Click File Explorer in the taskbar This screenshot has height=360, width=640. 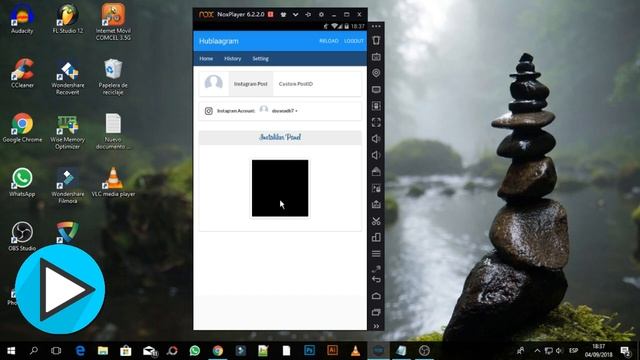103,350
